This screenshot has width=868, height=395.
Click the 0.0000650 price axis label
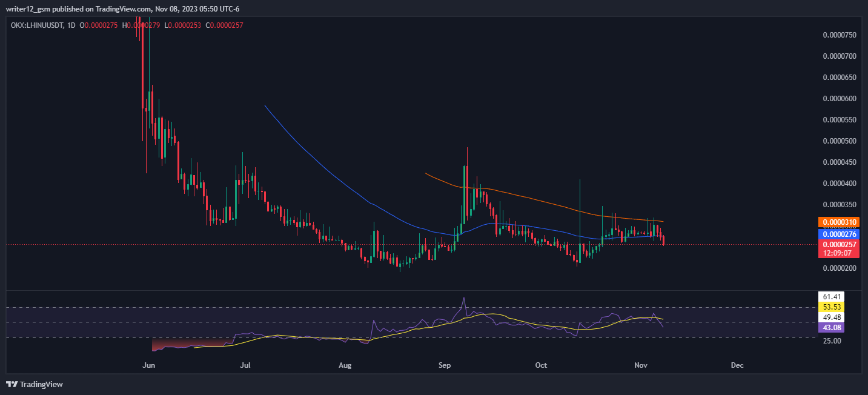click(x=840, y=78)
